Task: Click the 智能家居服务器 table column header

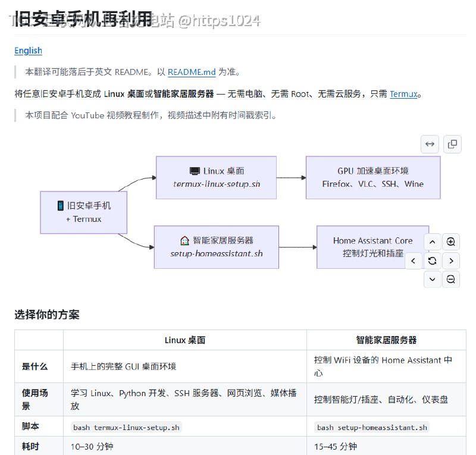Action: pyautogui.click(x=386, y=340)
